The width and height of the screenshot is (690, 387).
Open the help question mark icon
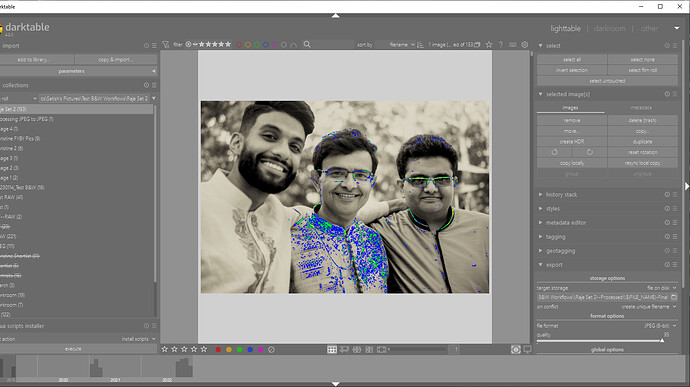click(501, 44)
